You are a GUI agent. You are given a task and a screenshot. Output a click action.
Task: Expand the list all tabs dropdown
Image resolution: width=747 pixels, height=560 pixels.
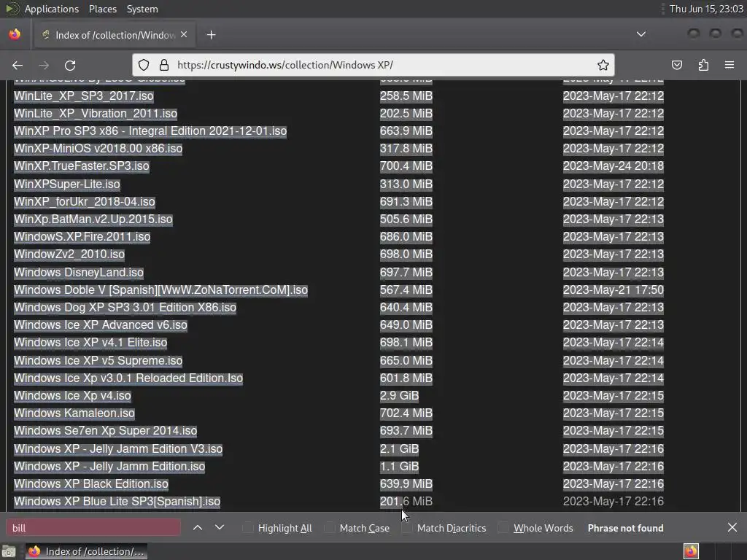tap(641, 34)
